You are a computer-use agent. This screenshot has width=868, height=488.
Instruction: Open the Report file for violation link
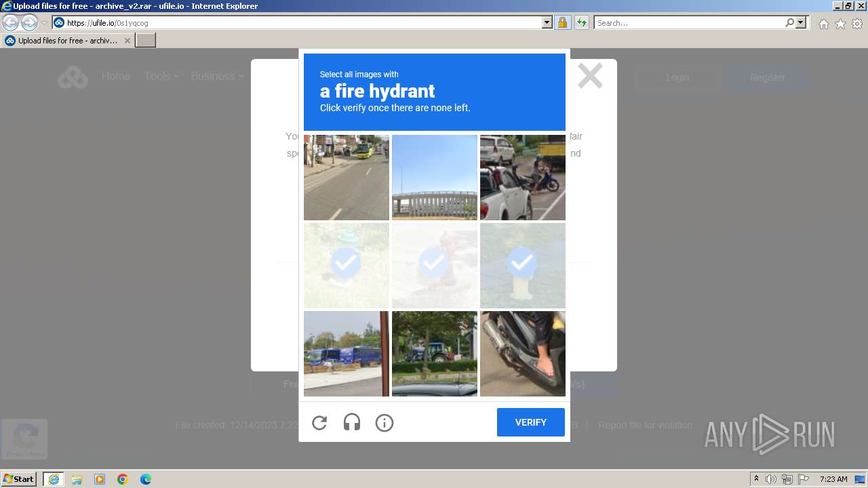[645, 425]
